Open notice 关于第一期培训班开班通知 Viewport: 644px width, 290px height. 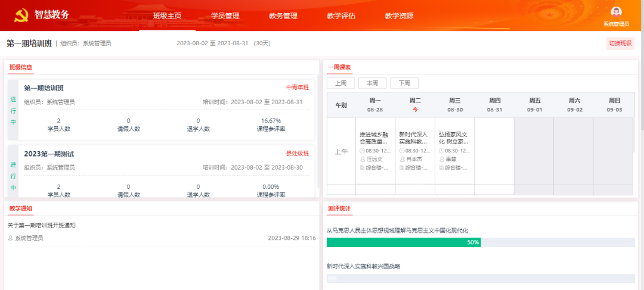point(42,225)
